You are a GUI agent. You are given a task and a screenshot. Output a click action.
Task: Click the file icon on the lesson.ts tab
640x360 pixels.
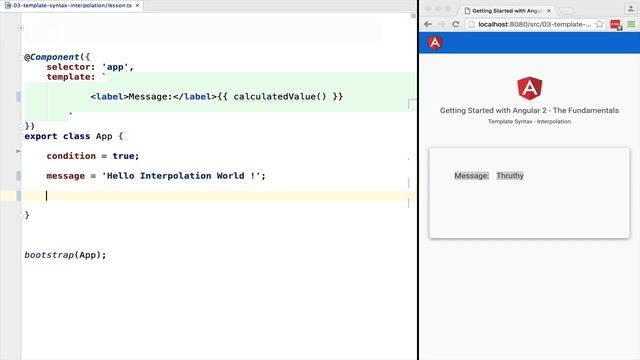[x=8, y=5]
